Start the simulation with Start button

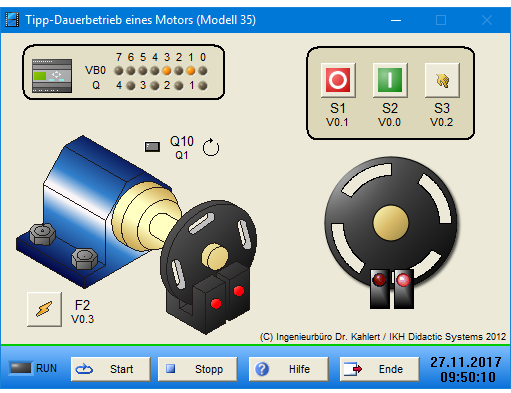click(111, 369)
